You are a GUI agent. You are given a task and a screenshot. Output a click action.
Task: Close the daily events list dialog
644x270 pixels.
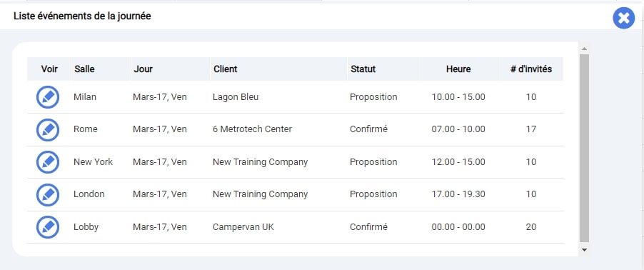click(623, 18)
